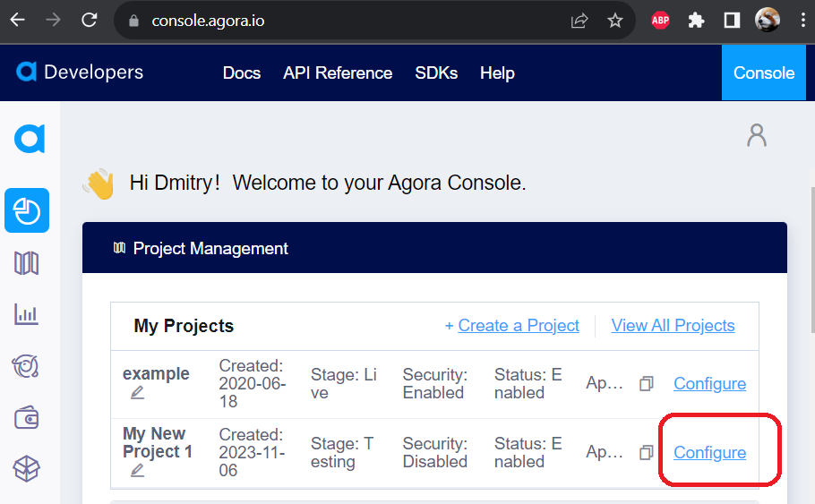Viewport: 815px width, 504px height.
Task: Click the Console button
Action: point(764,73)
